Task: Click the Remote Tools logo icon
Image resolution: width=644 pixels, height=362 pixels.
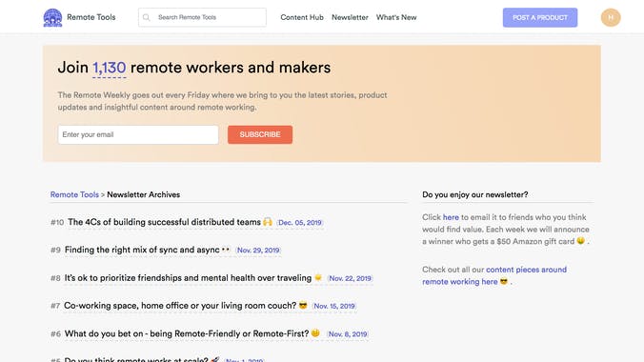Action: click(52, 18)
